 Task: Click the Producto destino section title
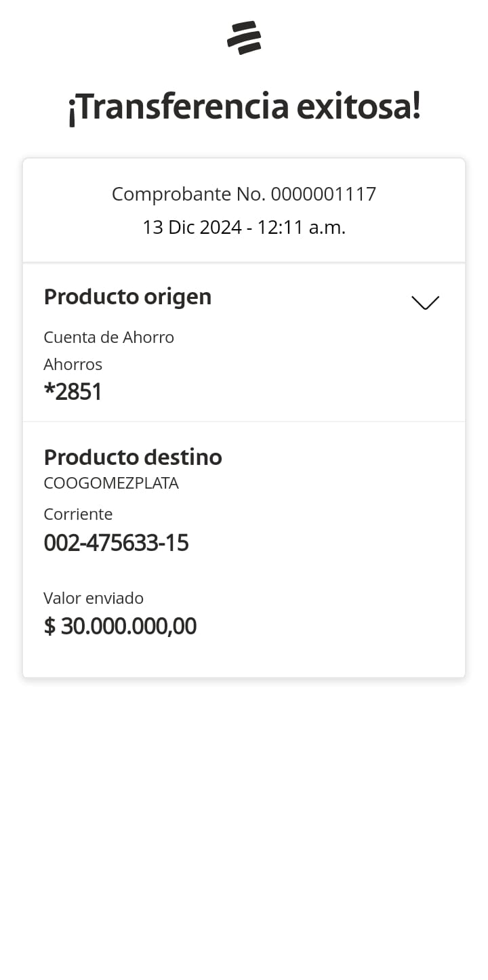133,457
